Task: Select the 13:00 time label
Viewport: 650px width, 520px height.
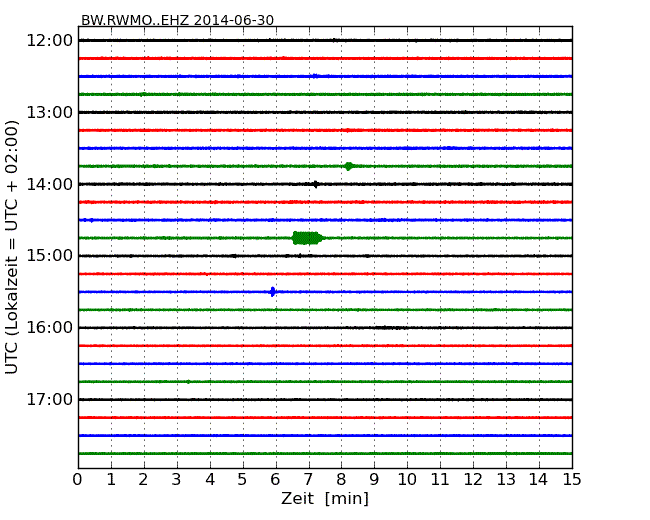Action: tap(49, 112)
